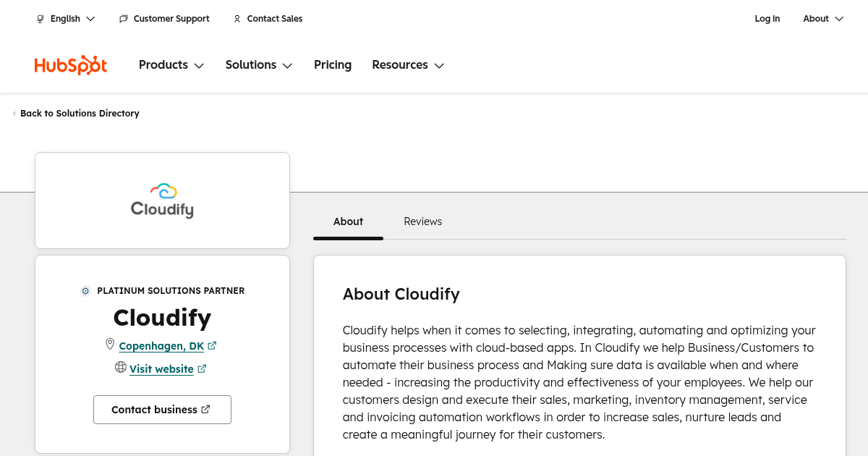Click external link icon after Copenhagen, DK
Screen dimensions: 868x456
212,346
